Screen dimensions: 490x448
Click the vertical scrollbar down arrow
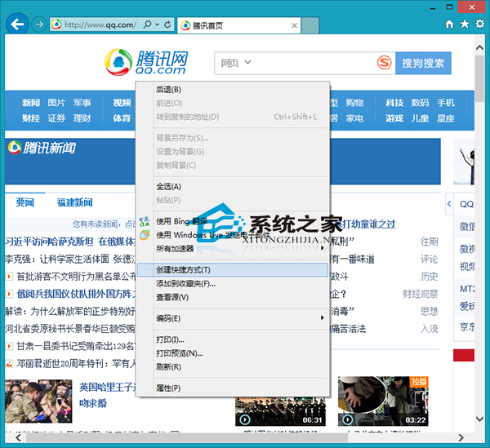pyautogui.click(x=479, y=419)
